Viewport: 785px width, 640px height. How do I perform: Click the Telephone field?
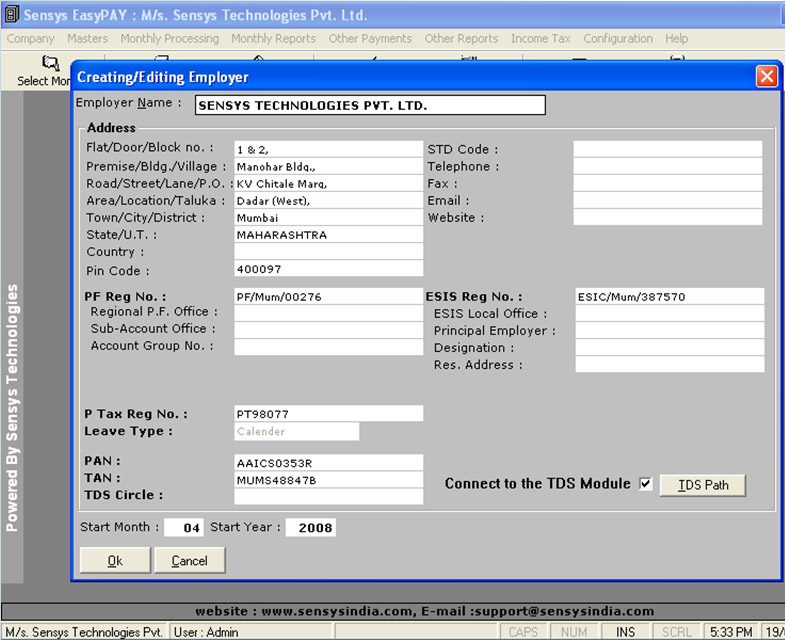click(668, 166)
